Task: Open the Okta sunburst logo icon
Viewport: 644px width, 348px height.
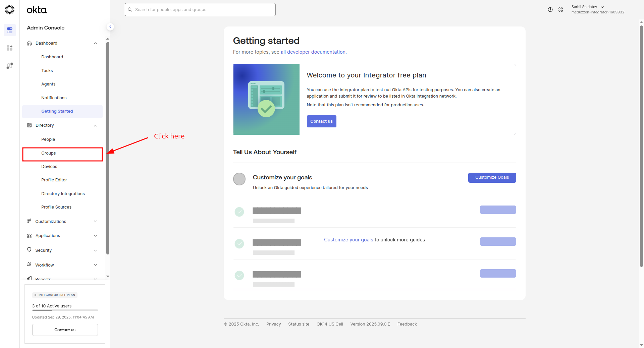Action: click(x=9, y=9)
